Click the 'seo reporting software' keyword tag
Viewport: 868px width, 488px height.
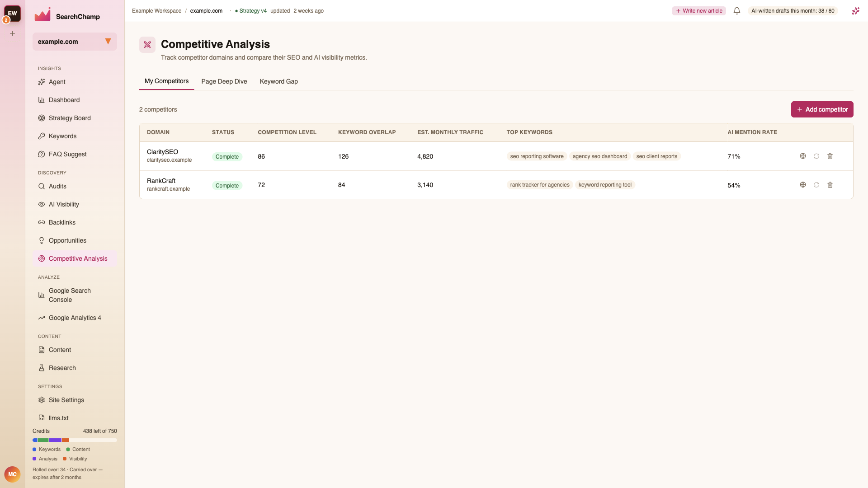point(537,156)
